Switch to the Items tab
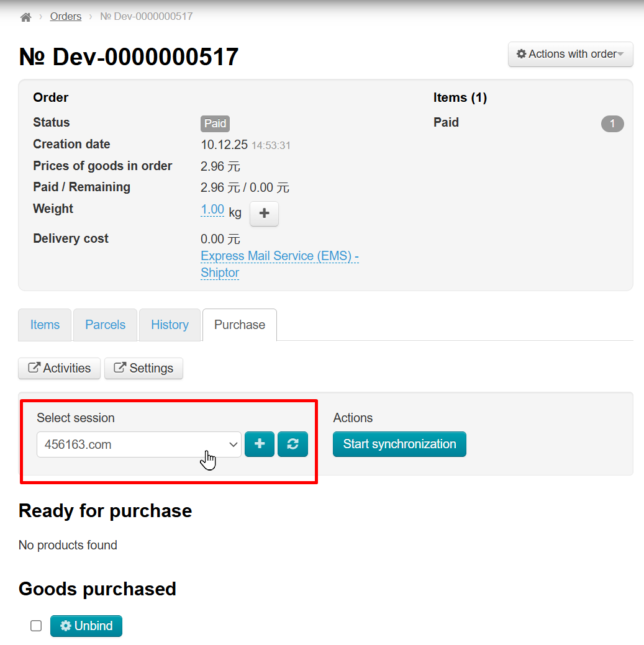The image size is (644, 645). click(45, 325)
